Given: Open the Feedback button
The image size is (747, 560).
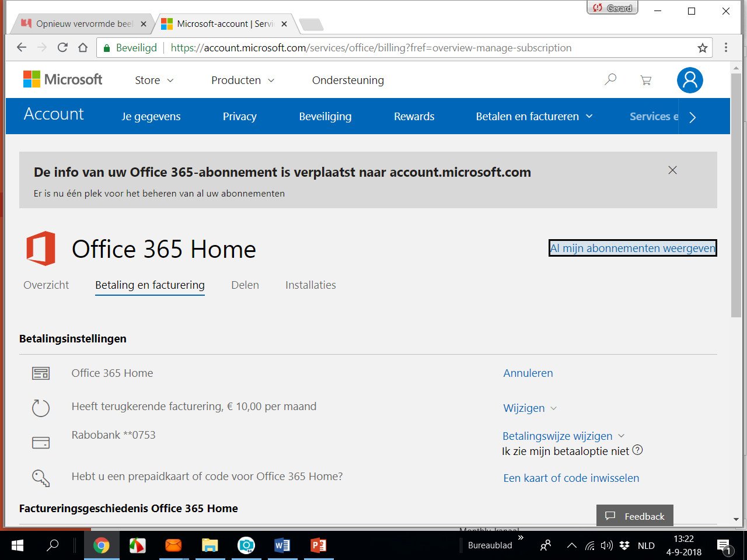Looking at the screenshot, I should point(635,516).
